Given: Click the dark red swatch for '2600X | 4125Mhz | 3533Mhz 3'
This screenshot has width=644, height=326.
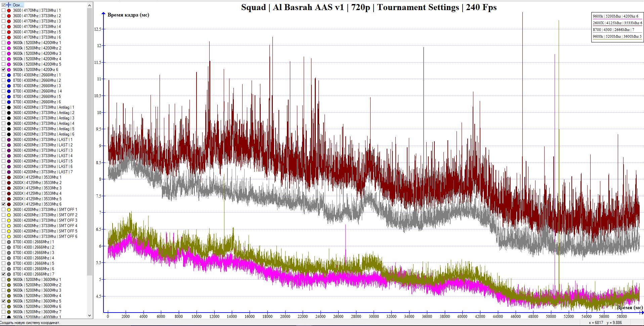Looking at the screenshot, I should [9, 188].
